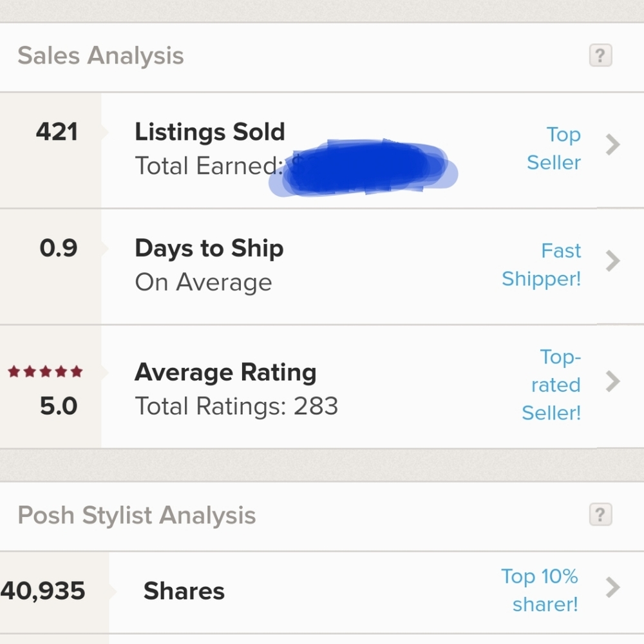This screenshot has width=644, height=644.
Task: Expand the Shares row chevron arrow
Action: pos(612,587)
